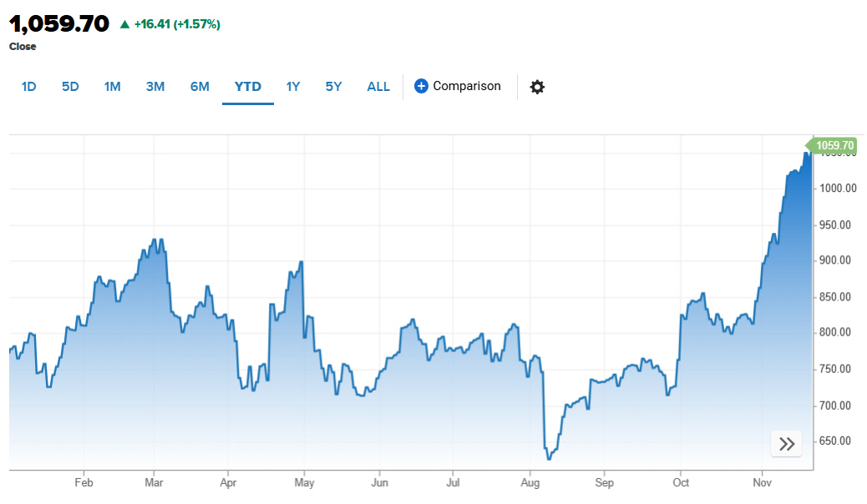The height and width of the screenshot is (504, 867).
Task: Switch to the 1M chart view
Action: (x=112, y=86)
